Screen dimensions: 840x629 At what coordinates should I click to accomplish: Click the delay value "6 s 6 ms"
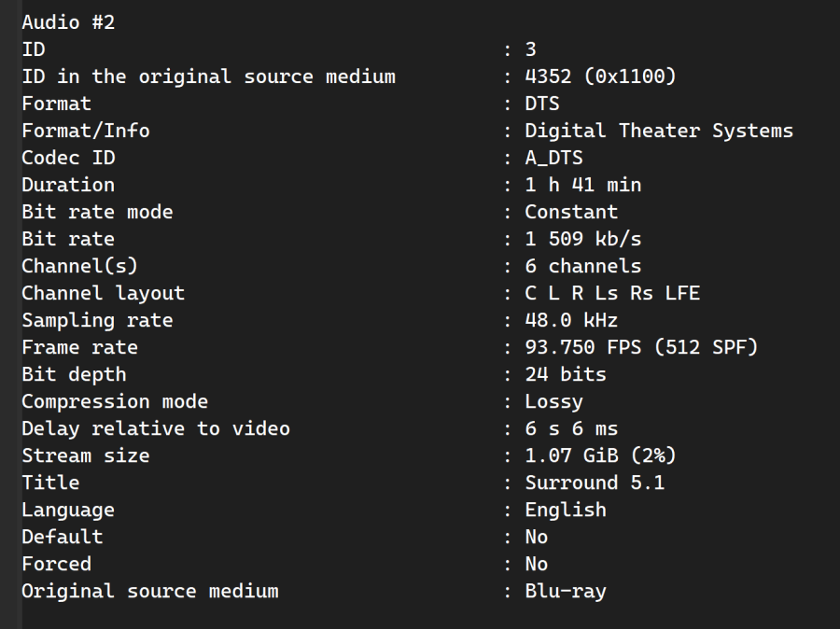pyautogui.click(x=571, y=428)
